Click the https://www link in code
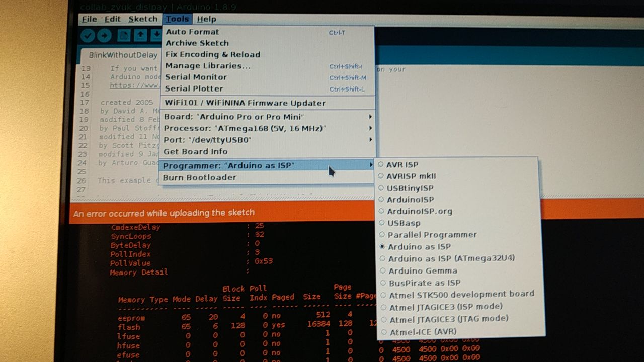The width and height of the screenshot is (644, 362). (x=135, y=85)
